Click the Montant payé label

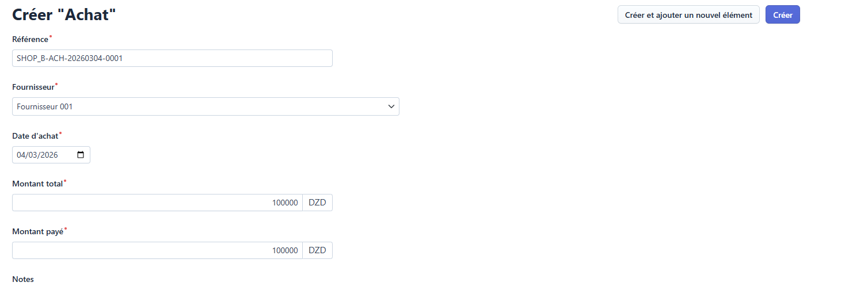pos(37,231)
